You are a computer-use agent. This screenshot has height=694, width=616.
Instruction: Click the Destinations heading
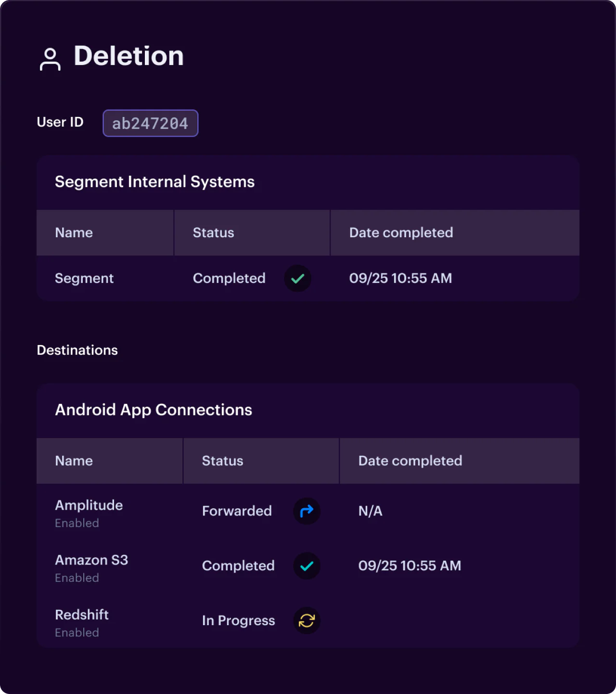(77, 350)
